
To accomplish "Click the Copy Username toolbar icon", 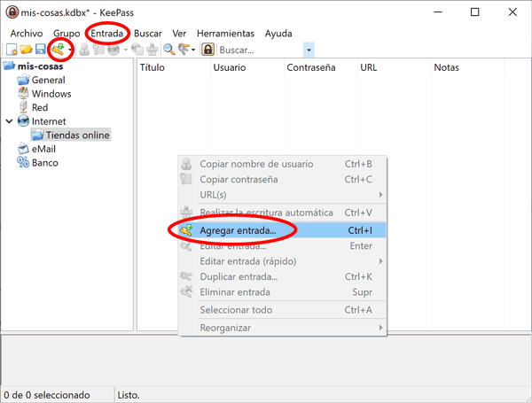I will [x=84, y=50].
